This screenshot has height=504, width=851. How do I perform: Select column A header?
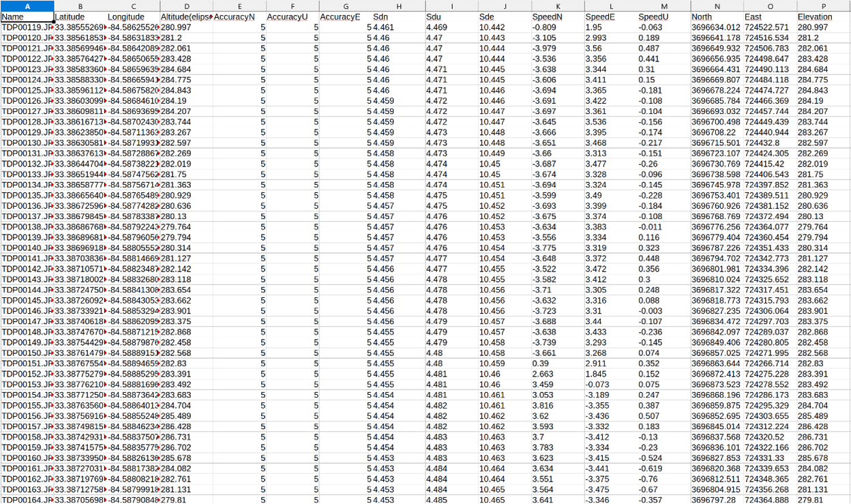pyautogui.click(x=27, y=6)
